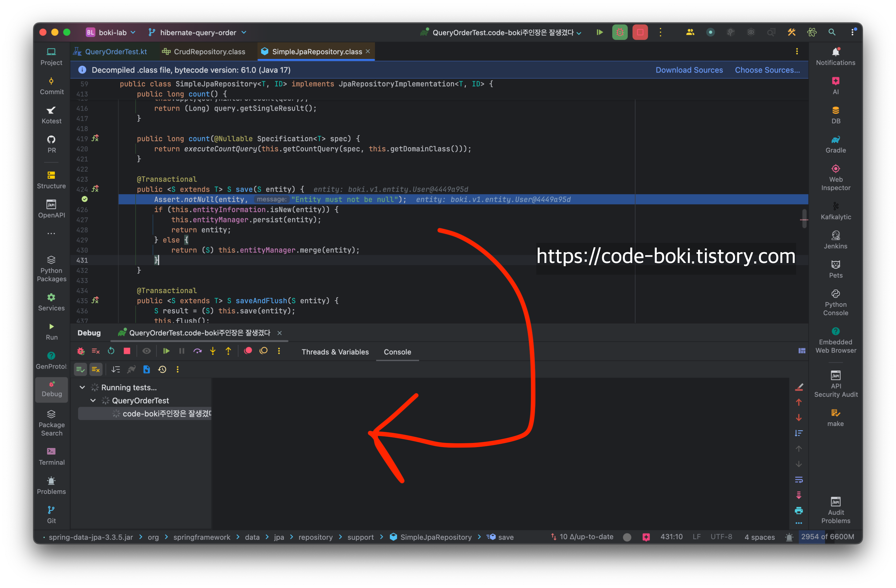Switch to Threads & Variables tab
The image size is (896, 588).
(x=335, y=352)
